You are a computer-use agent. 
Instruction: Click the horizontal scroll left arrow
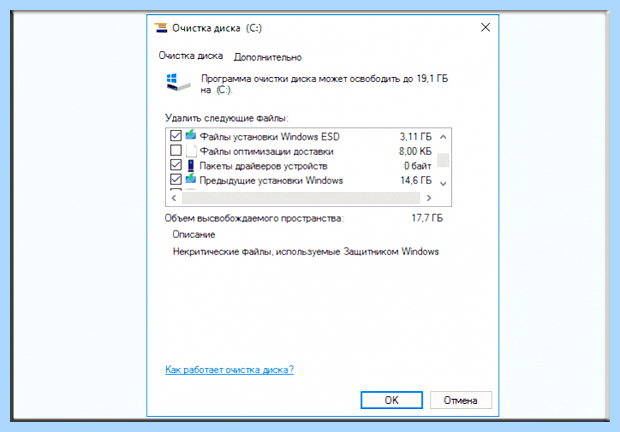click(174, 198)
